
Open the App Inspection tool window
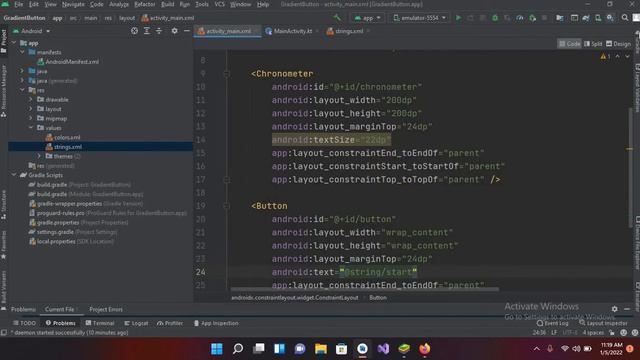coord(216,323)
